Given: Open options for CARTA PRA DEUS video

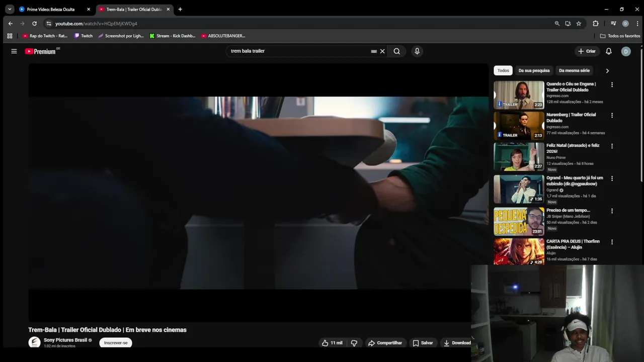Looking at the screenshot, I should click(x=612, y=242).
